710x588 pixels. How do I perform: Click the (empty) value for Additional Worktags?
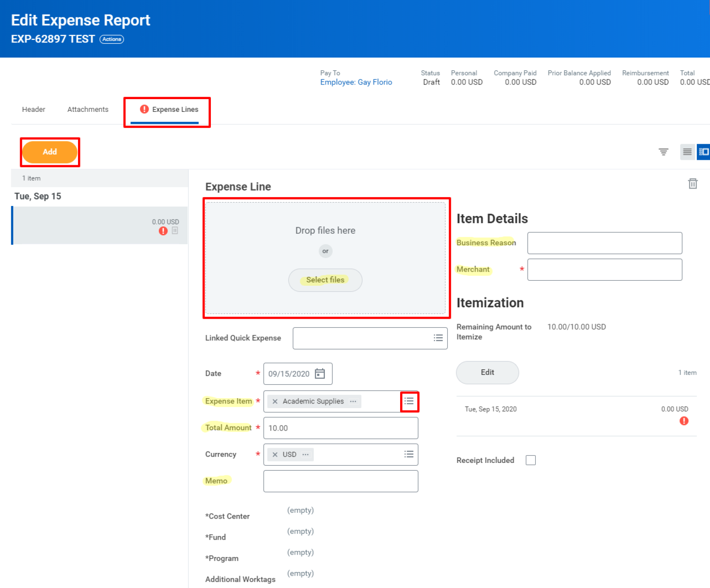click(x=300, y=573)
